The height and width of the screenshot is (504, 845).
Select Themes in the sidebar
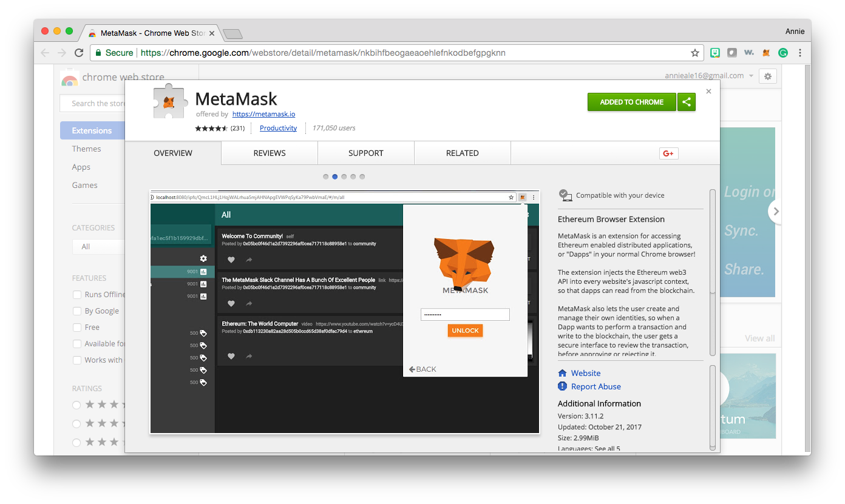(87, 149)
